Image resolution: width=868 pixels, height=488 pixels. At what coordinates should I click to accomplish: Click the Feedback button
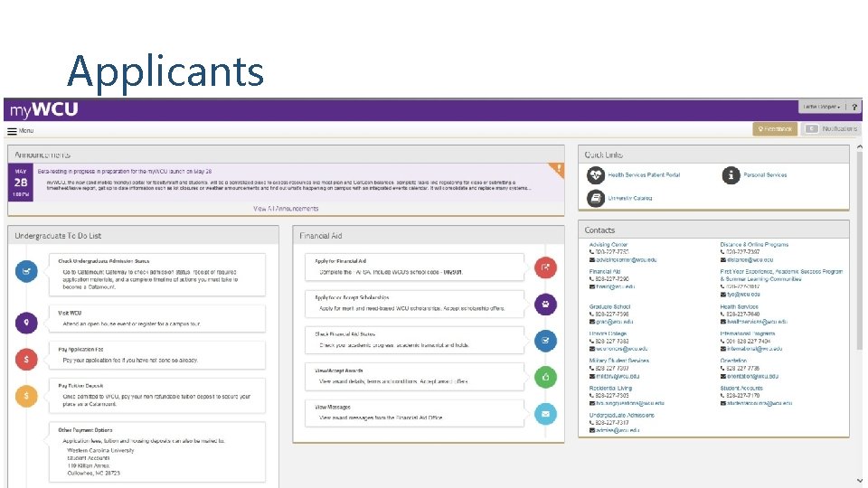coord(775,129)
